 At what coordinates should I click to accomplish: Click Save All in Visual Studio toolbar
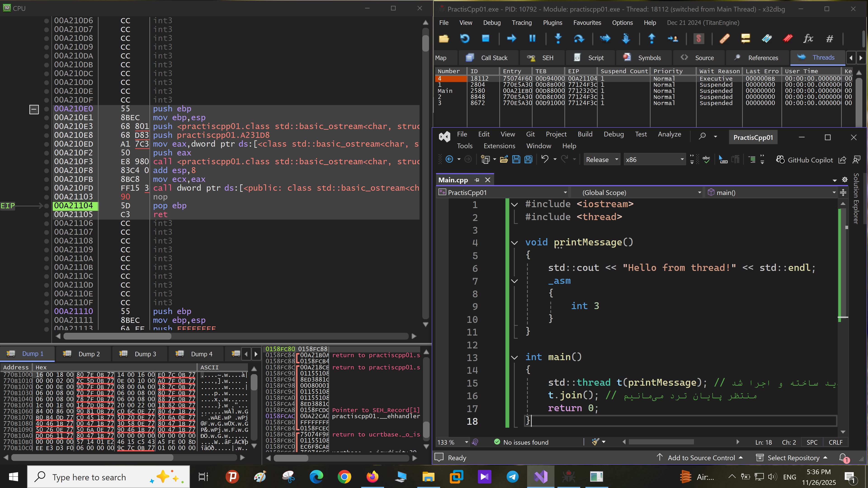528,160
